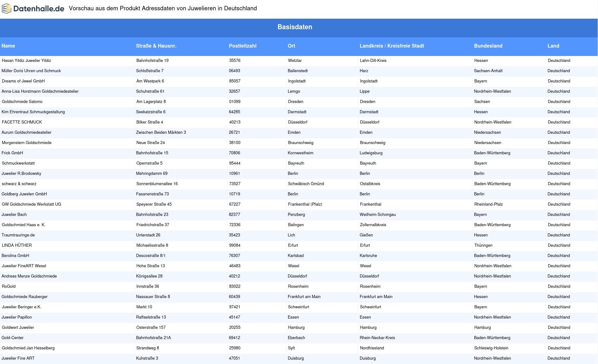
Task: Click address Descostraße 8/1
Action: (151, 256)
